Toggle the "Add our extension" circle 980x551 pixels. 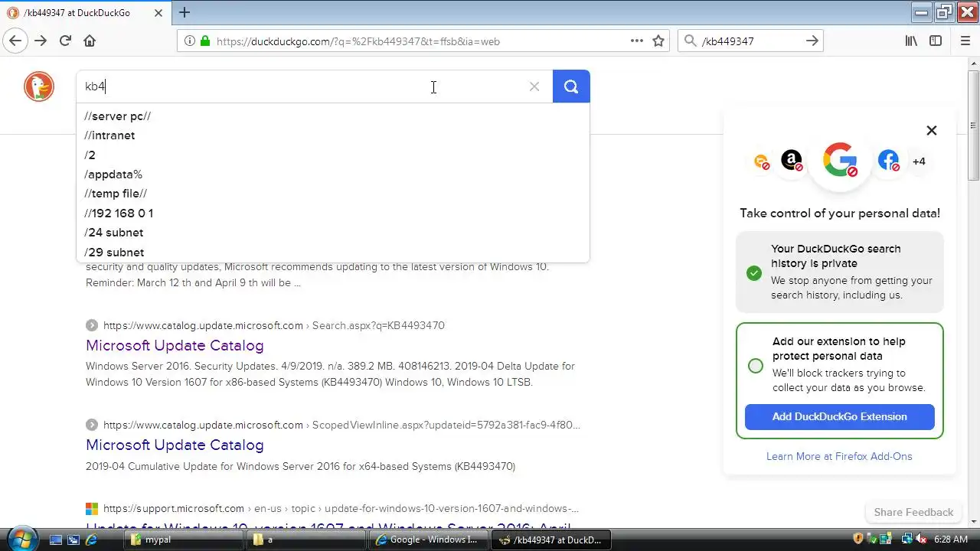(x=756, y=366)
